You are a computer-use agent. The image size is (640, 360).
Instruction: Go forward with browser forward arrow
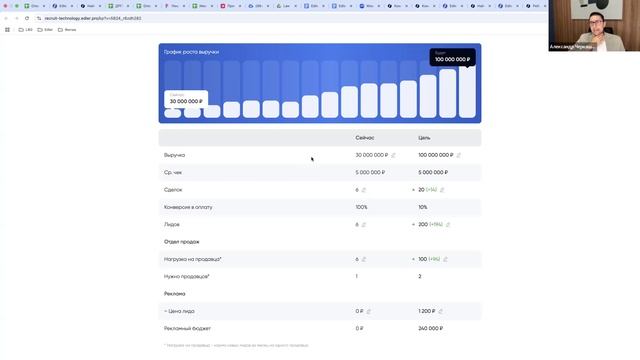(16, 18)
